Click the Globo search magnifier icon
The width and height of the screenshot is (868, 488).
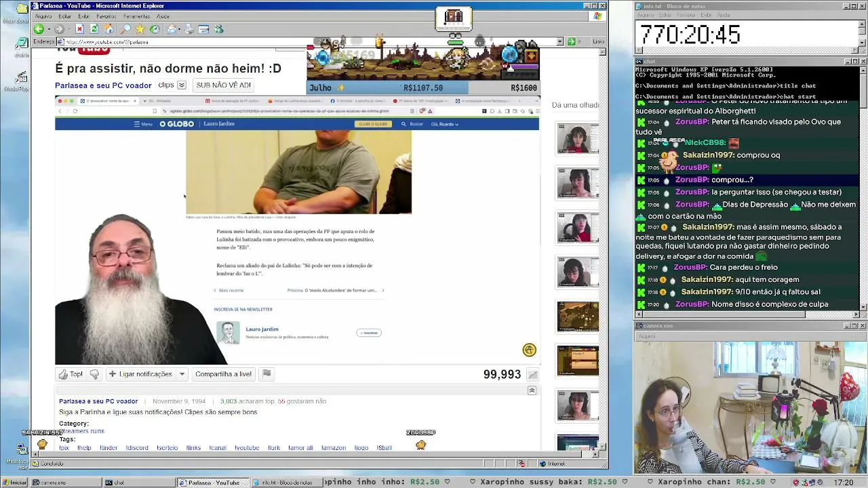click(x=403, y=124)
